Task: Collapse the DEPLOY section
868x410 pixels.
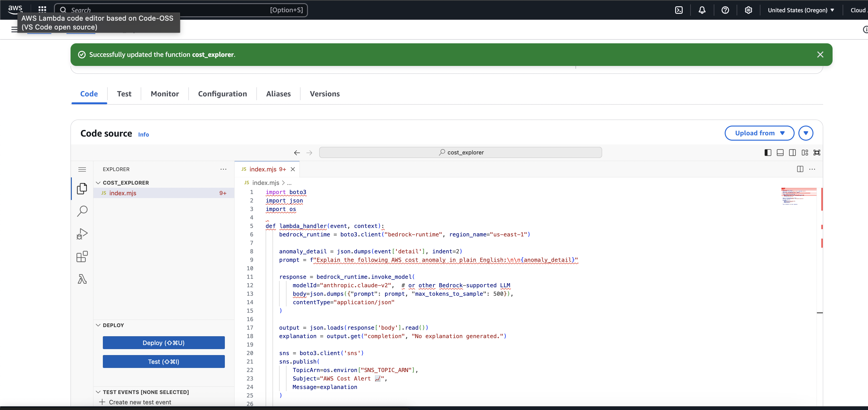Action: coord(113,325)
